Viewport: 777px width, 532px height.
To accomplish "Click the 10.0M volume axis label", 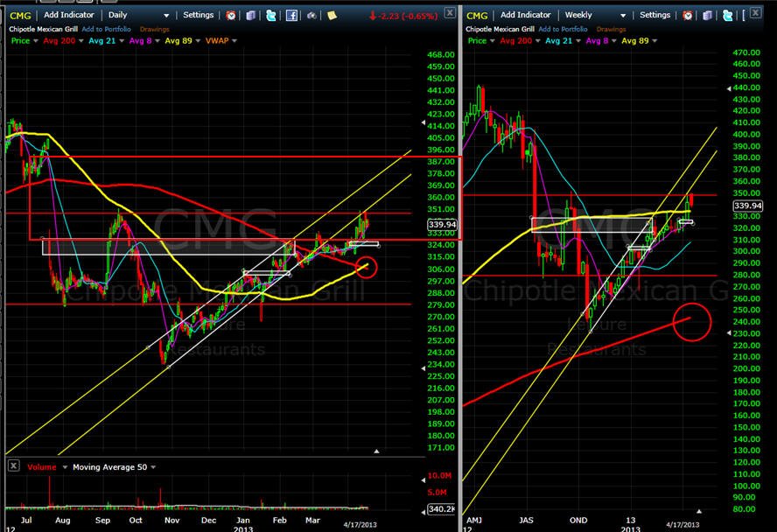I will point(439,475).
